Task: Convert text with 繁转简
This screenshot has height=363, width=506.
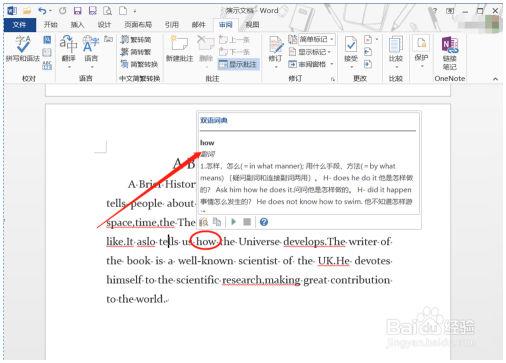Action: click(x=136, y=40)
